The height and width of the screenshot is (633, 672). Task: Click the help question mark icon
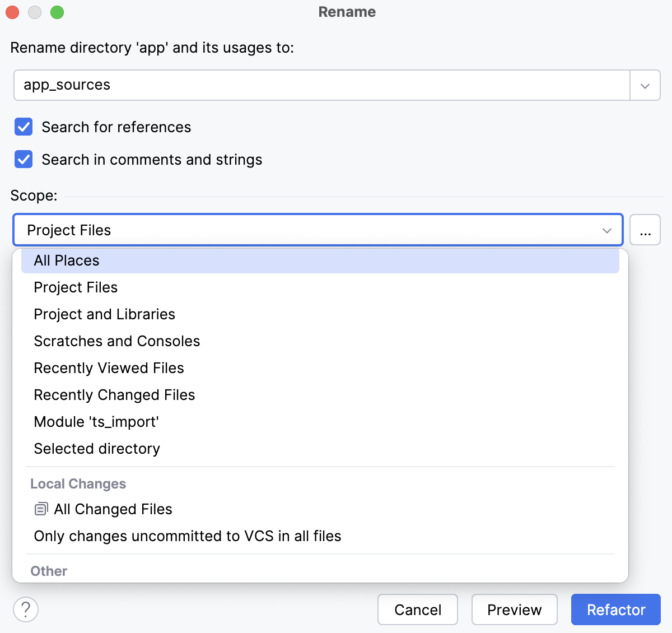coord(25,609)
